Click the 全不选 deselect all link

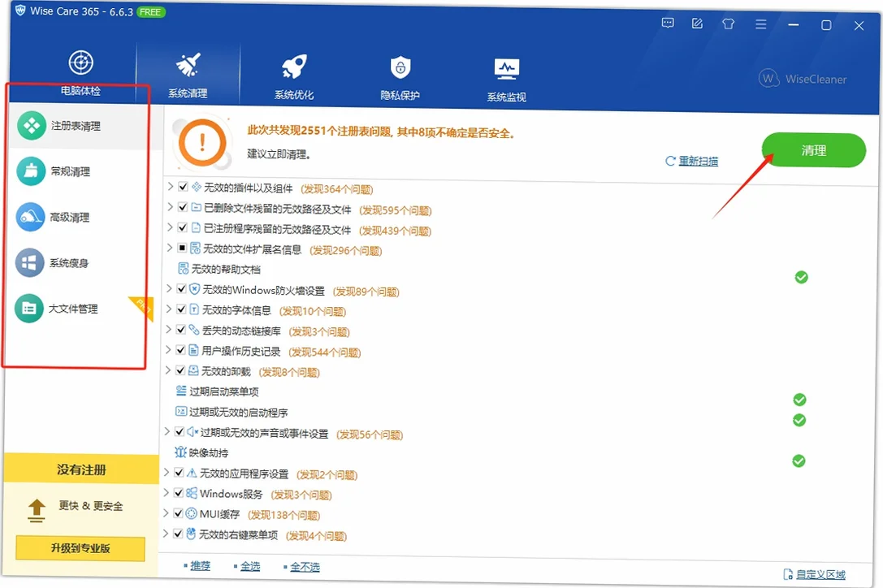pyautogui.click(x=305, y=567)
